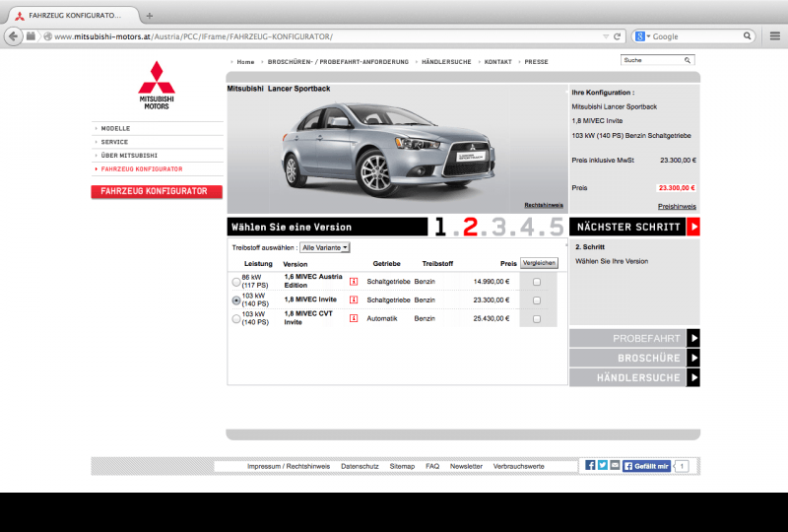Click the Lancer Sportback car image
The width and height of the screenshot is (788, 532).
388,150
